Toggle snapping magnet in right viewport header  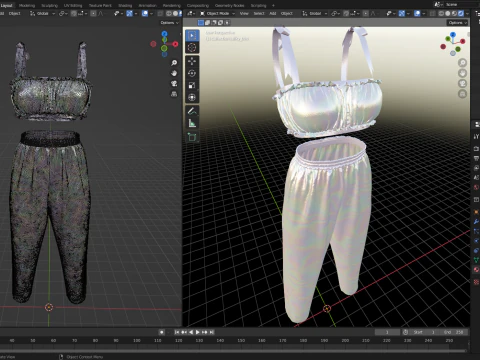346,13
